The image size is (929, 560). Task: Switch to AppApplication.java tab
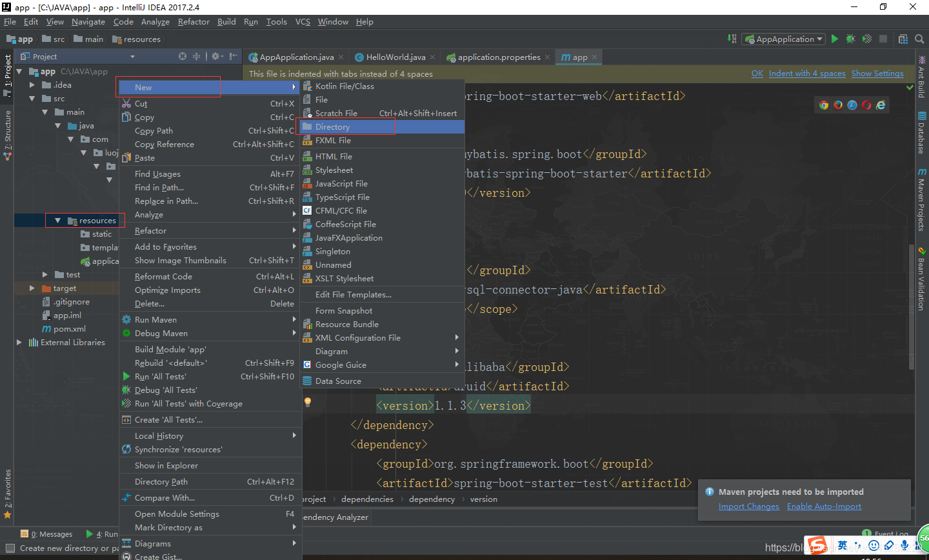click(296, 57)
